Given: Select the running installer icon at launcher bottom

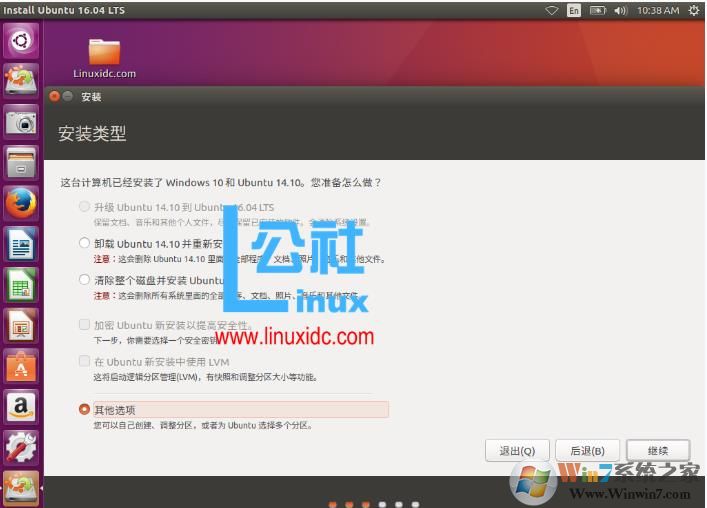Looking at the screenshot, I should pos(21,488).
